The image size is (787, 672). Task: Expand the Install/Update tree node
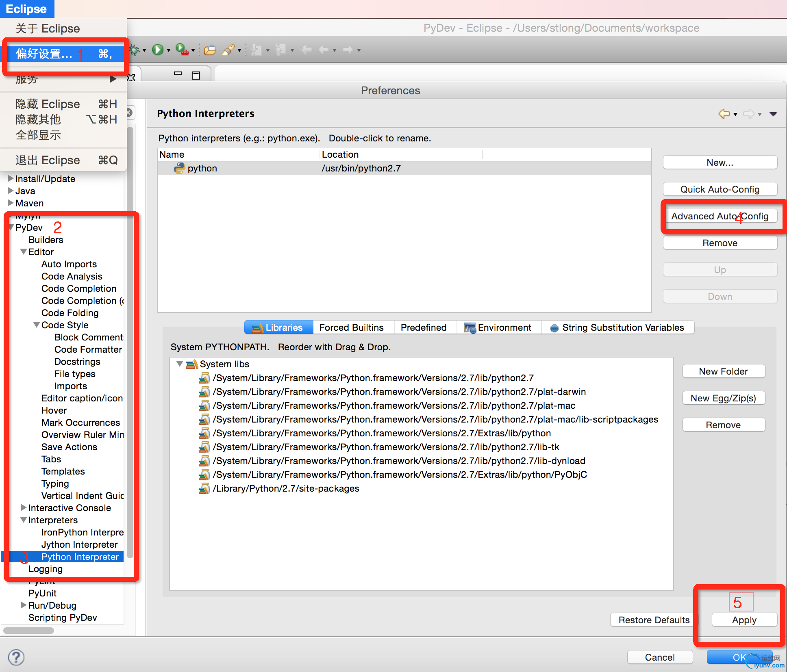(x=11, y=178)
